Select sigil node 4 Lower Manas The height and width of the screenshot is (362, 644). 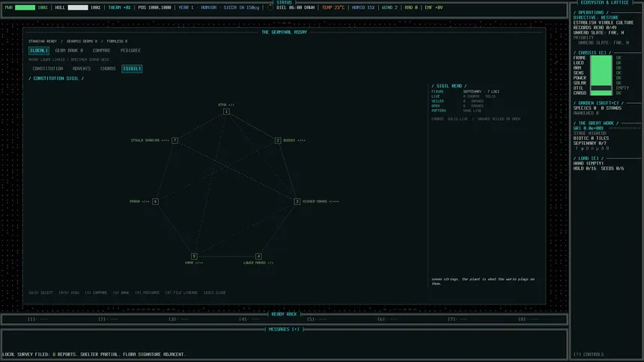(258, 256)
